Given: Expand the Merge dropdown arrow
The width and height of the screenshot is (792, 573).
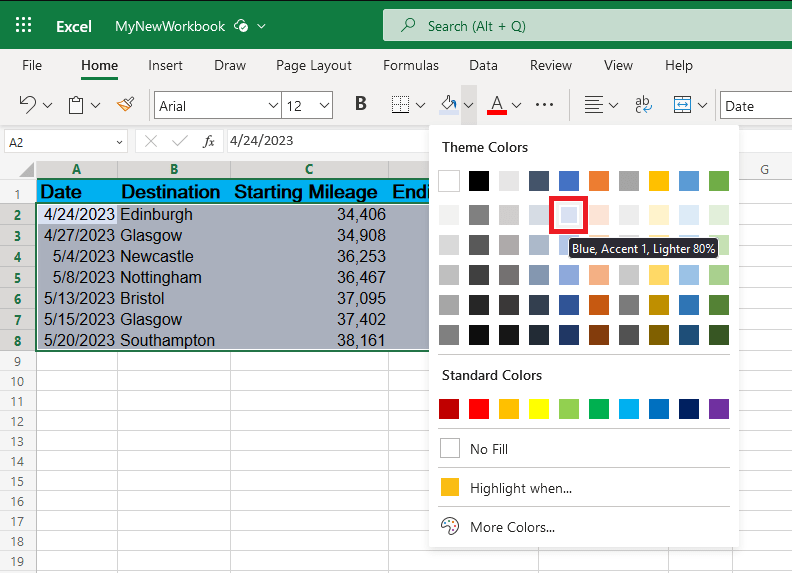Looking at the screenshot, I should pyautogui.click(x=702, y=105).
